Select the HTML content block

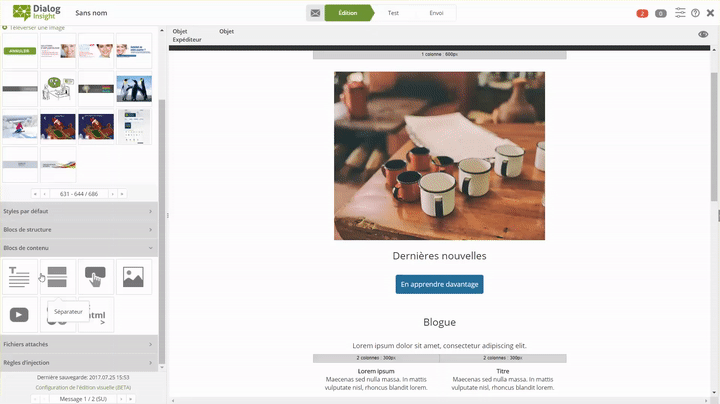pos(97,315)
